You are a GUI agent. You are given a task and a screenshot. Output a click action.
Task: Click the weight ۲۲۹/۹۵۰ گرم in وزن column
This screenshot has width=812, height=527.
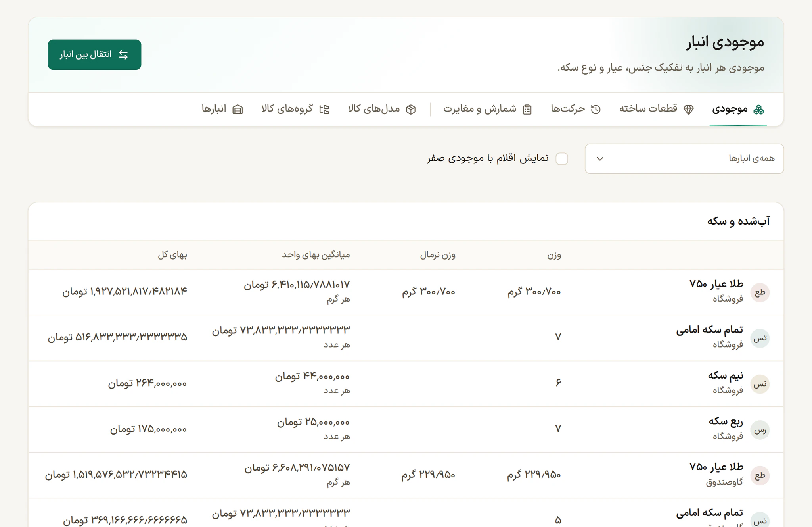(534, 475)
